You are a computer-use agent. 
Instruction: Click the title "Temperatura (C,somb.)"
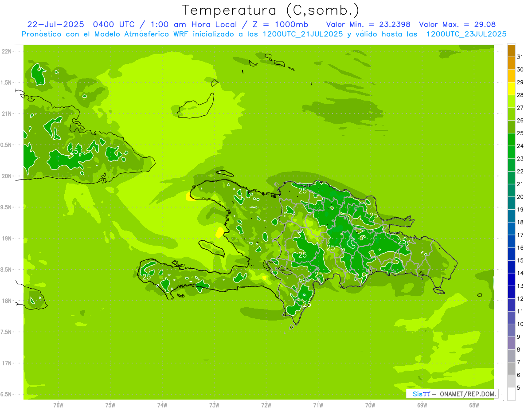pos(270,10)
